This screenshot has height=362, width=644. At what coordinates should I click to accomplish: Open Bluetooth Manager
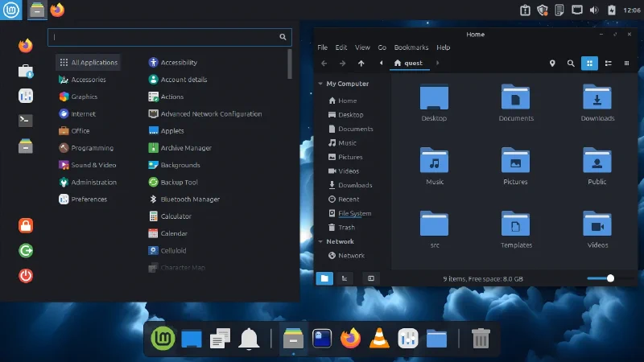pyautogui.click(x=184, y=199)
